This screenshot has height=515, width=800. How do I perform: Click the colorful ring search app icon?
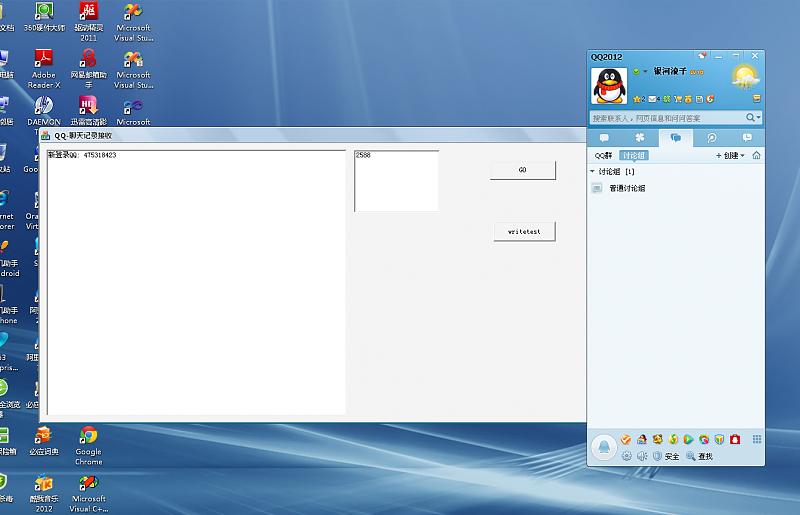pos(704,439)
